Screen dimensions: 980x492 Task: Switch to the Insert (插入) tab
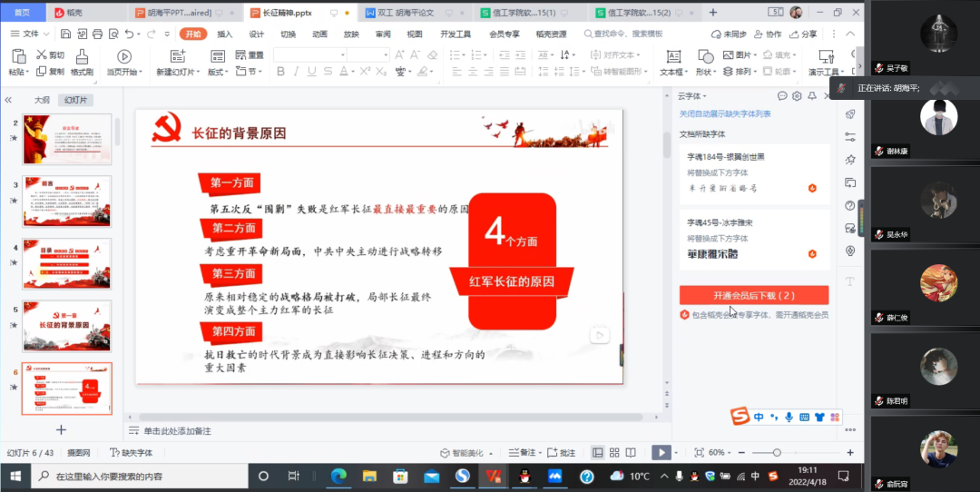[225, 34]
